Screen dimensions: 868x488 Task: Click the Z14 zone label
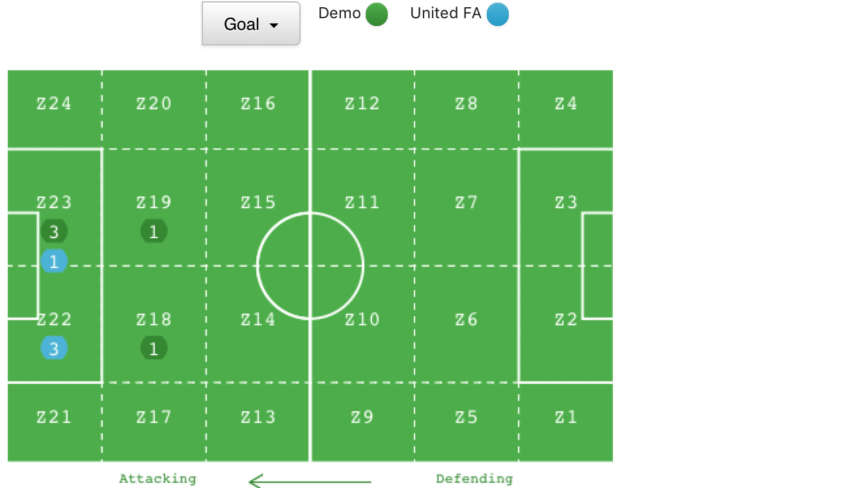click(x=258, y=319)
